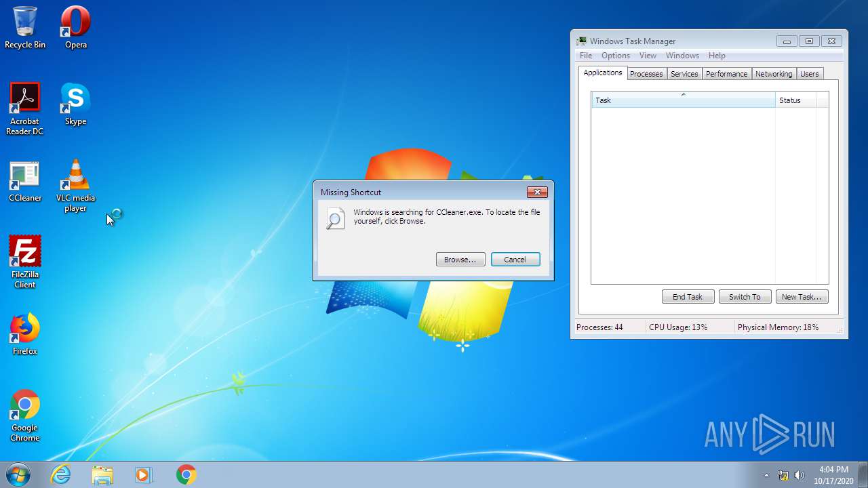Open the Help menu in Task Manager
The image size is (868, 488).
717,56
